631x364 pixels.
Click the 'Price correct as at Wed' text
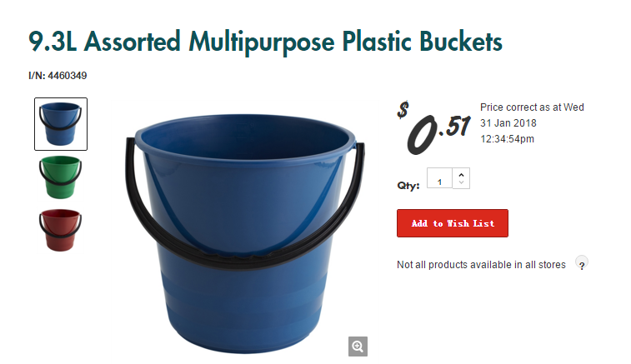532,107
